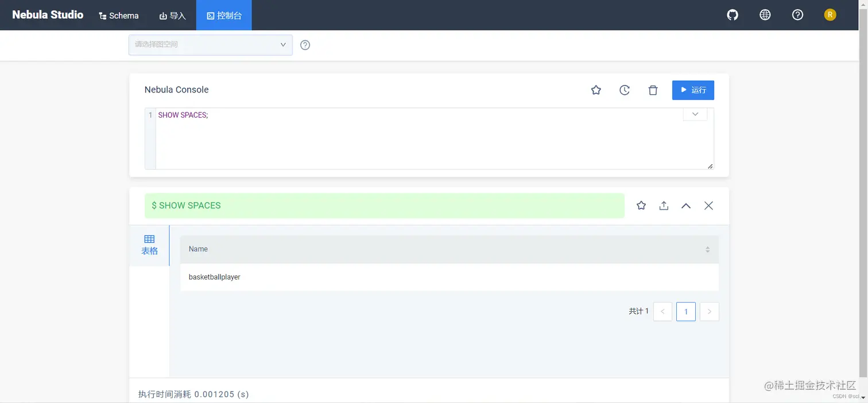868x403 pixels.
Task: Switch to the 表格 table view
Action: (x=150, y=245)
